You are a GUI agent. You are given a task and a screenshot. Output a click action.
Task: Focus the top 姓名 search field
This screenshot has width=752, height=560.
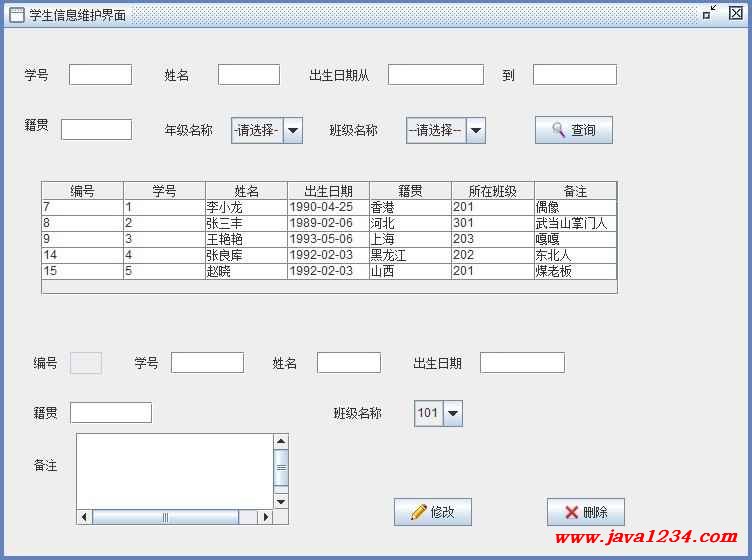point(249,75)
